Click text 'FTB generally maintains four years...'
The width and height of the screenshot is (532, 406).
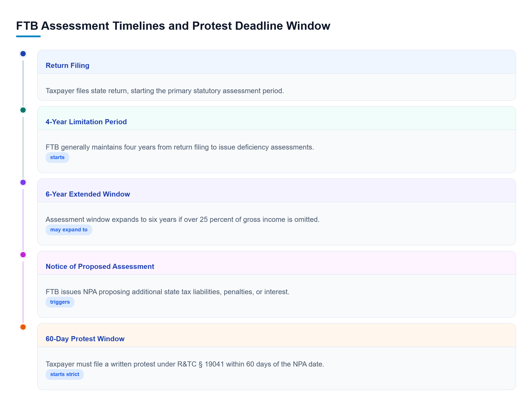click(x=180, y=147)
